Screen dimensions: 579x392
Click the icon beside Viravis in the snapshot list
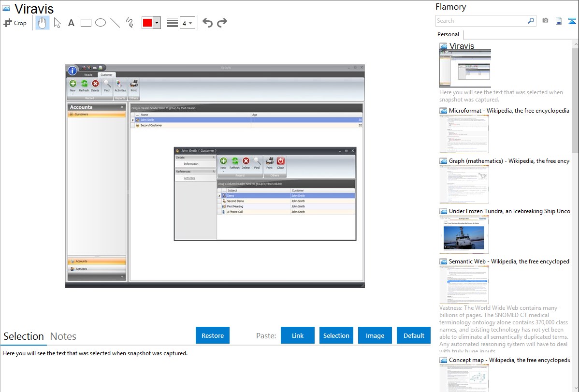click(x=444, y=46)
